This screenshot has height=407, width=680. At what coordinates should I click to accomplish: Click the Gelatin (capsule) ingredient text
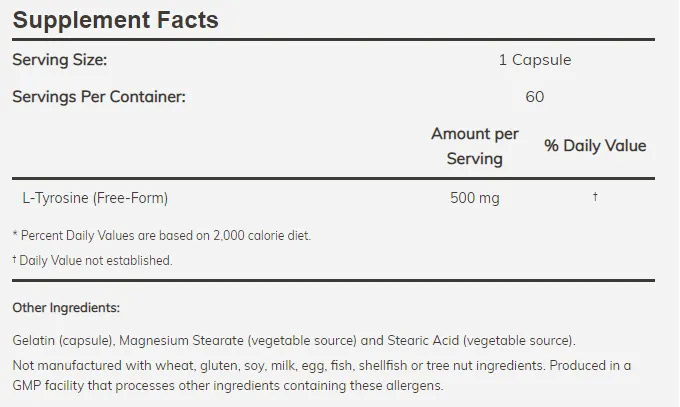click(x=60, y=340)
